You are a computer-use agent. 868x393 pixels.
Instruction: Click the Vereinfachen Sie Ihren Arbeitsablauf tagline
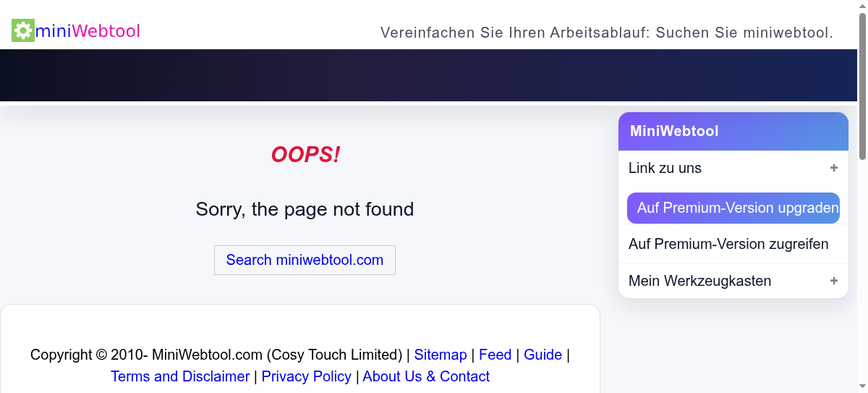(x=607, y=33)
